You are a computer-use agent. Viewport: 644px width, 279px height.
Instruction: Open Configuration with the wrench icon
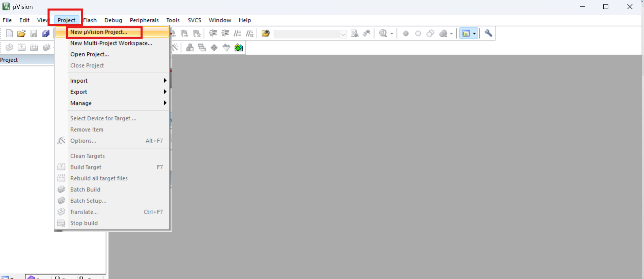[x=488, y=33]
